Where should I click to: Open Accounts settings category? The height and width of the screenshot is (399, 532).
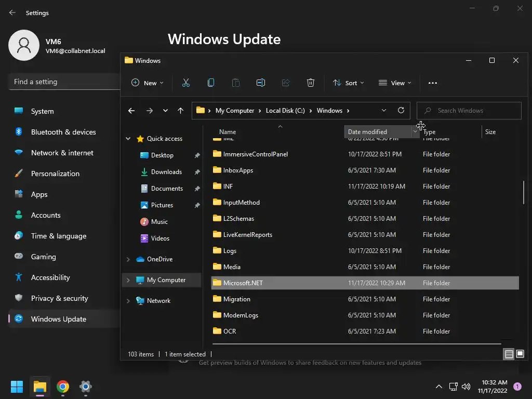tap(64, 215)
